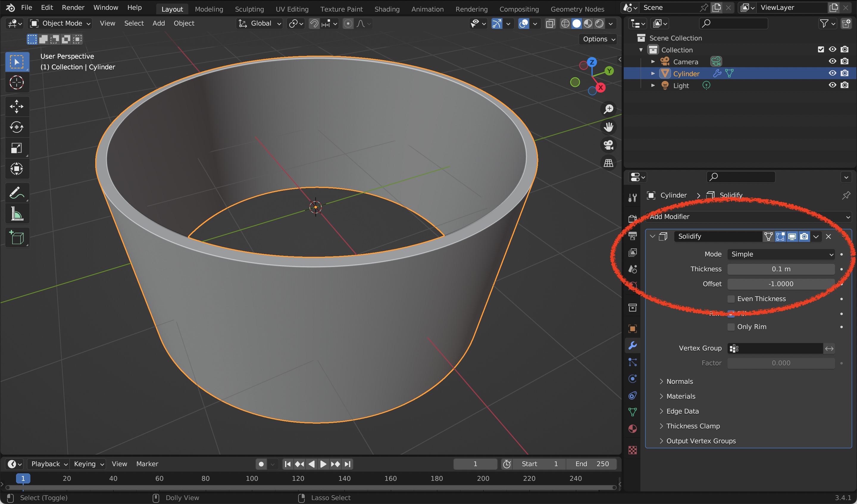The width and height of the screenshot is (857, 504).
Task: Activate the Move tool
Action: 16,107
